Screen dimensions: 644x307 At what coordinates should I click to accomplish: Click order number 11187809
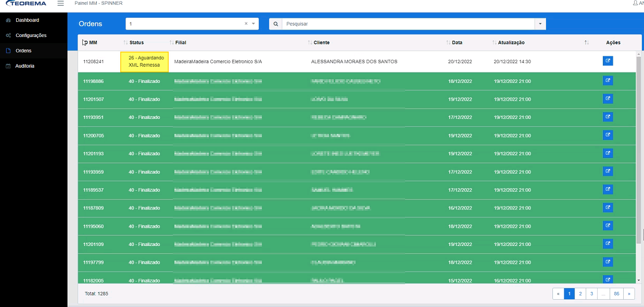pos(94,208)
